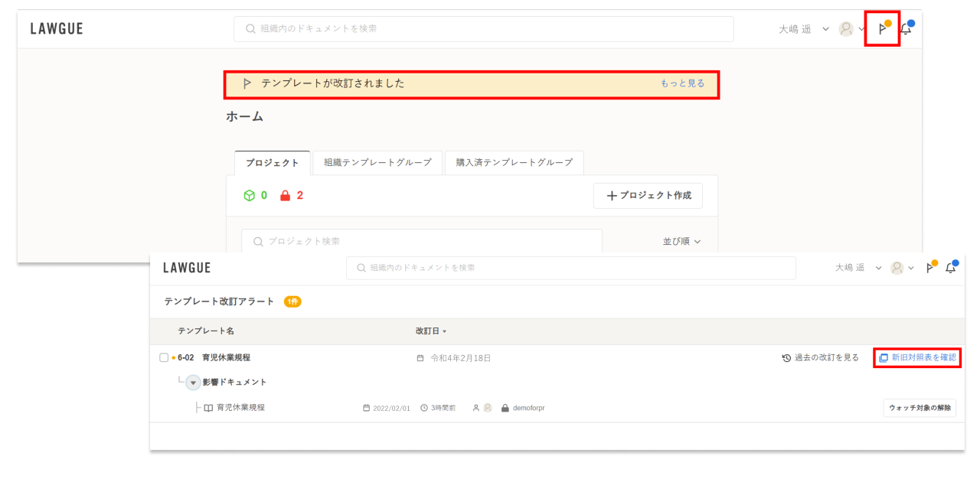Expand the 大嶋 遥 user dropdown in top header

pos(825,29)
